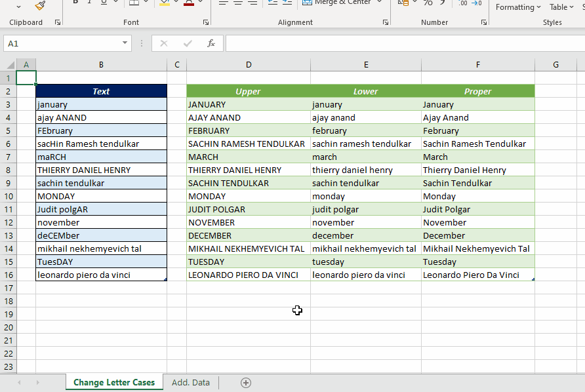
Task: Add a new sheet with plus icon
Action: tap(246, 383)
